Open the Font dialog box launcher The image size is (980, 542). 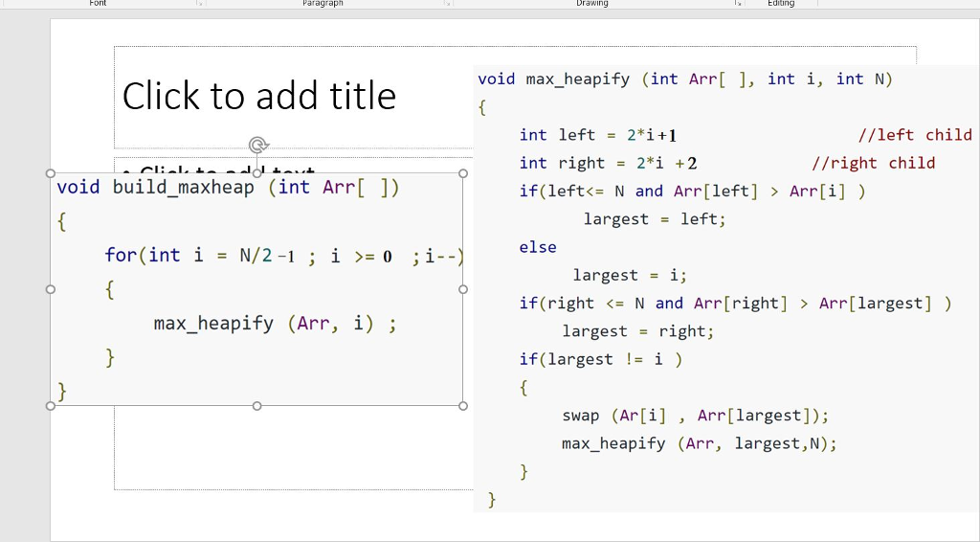[200, 4]
